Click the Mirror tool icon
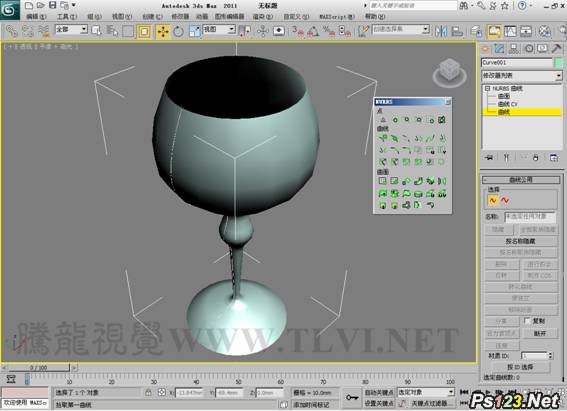Viewport: 567px width, 411px height. 441,31
